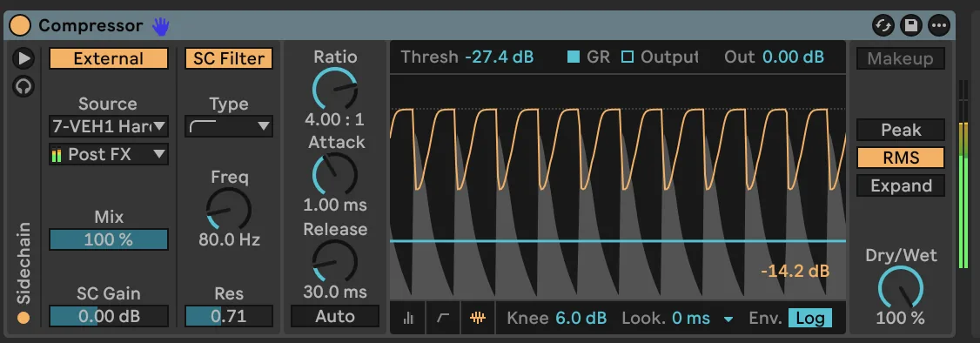Viewport: 980px width, 343px height.
Task: Switch to transfer curve view icon
Action: (443, 318)
